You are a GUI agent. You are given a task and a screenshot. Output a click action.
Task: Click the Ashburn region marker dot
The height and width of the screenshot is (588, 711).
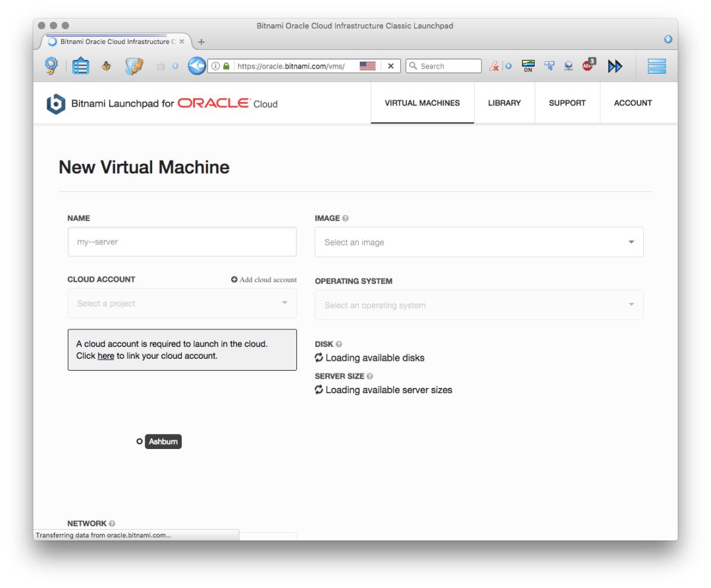(x=140, y=441)
